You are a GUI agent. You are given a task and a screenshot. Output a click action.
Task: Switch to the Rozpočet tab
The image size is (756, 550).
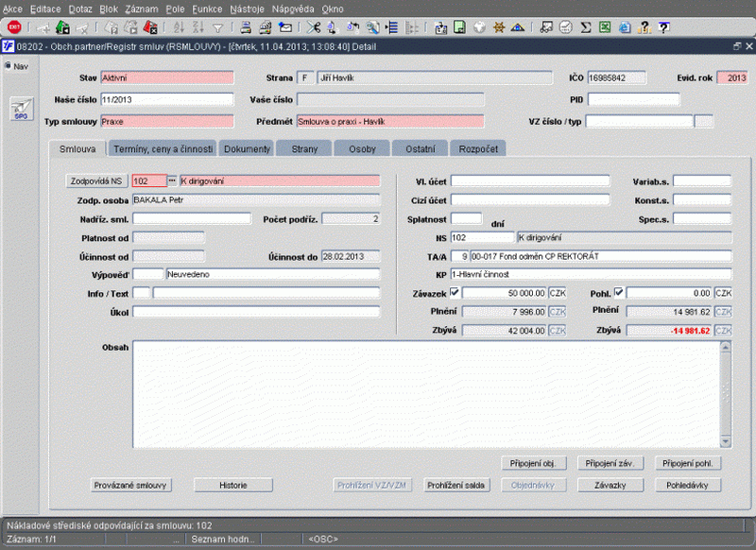(x=479, y=148)
